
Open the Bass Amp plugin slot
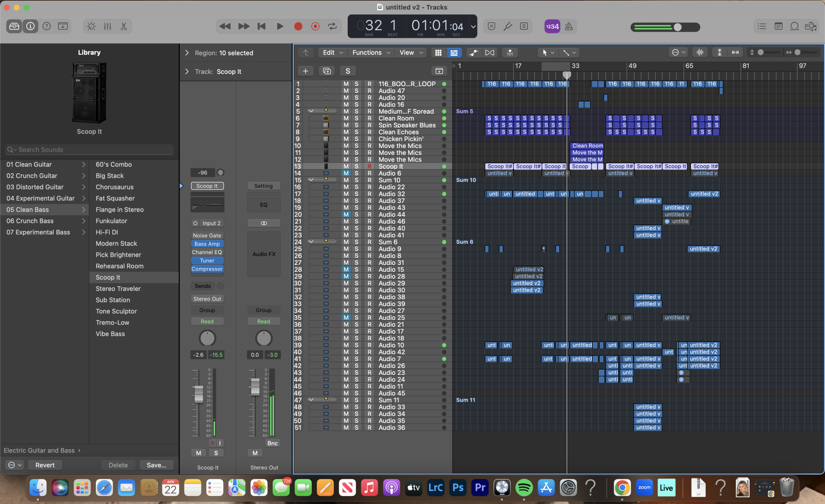click(x=207, y=244)
